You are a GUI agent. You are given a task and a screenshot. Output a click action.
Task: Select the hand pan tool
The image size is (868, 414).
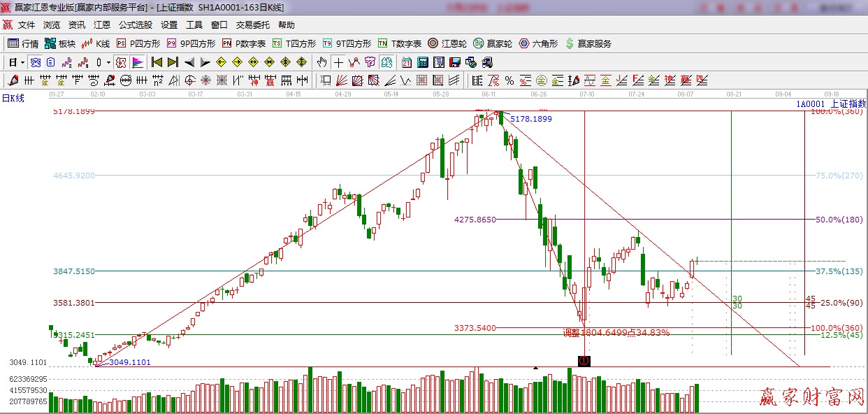click(x=322, y=62)
